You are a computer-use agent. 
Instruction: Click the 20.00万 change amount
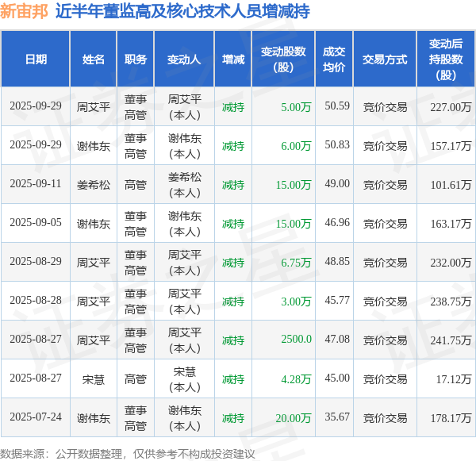click(294, 418)
